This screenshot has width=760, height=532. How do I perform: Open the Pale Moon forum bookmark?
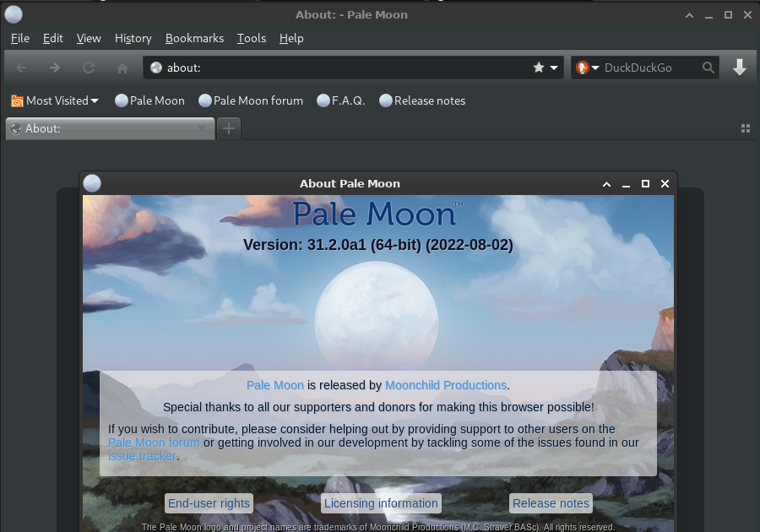pos(251,100)
